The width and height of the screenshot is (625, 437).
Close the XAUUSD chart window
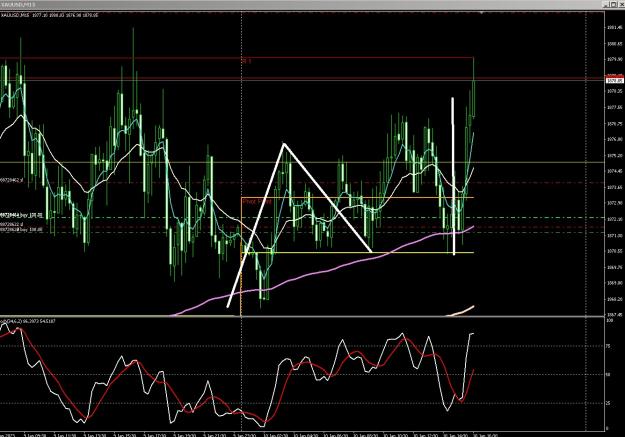coord(621,4)
